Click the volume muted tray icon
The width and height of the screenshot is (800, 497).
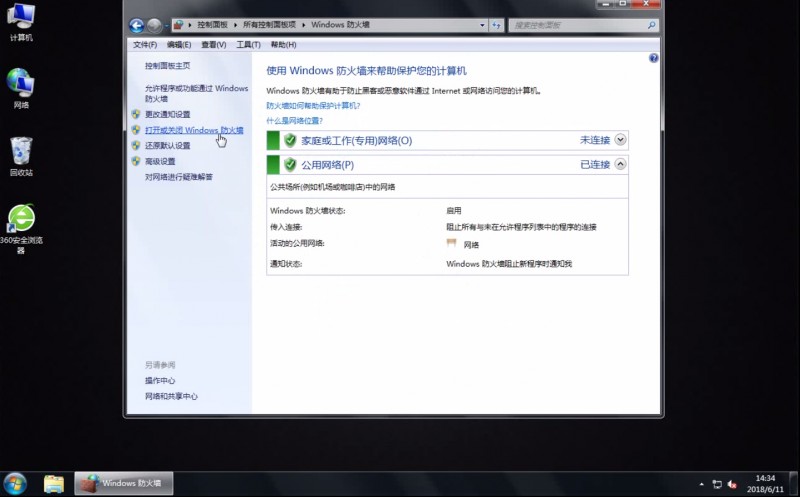[732, 484]
